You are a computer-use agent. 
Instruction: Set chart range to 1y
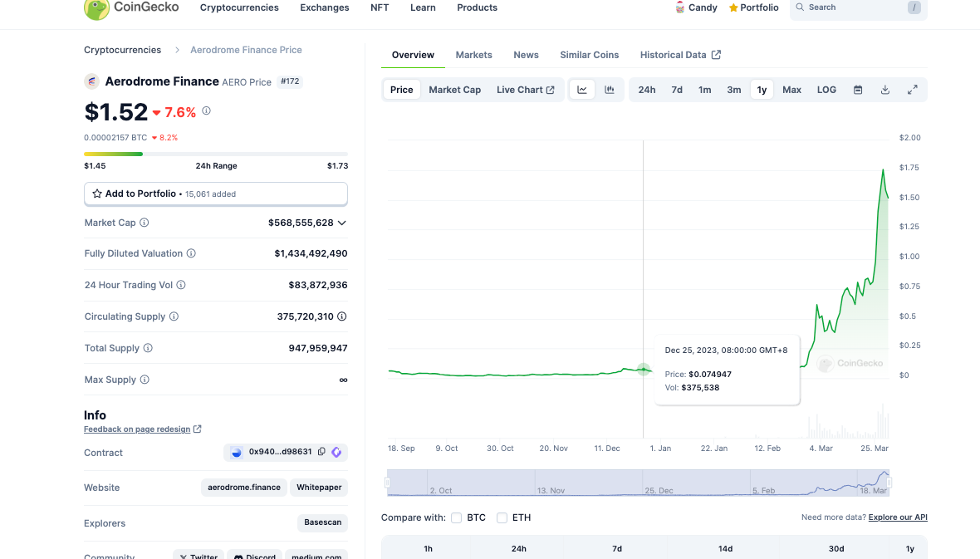click(762, 90)
